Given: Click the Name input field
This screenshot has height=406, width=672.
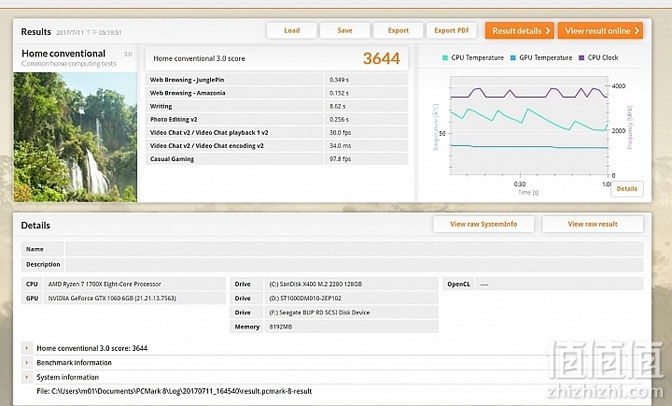Looking at the screenshot, I should (354, 249).
